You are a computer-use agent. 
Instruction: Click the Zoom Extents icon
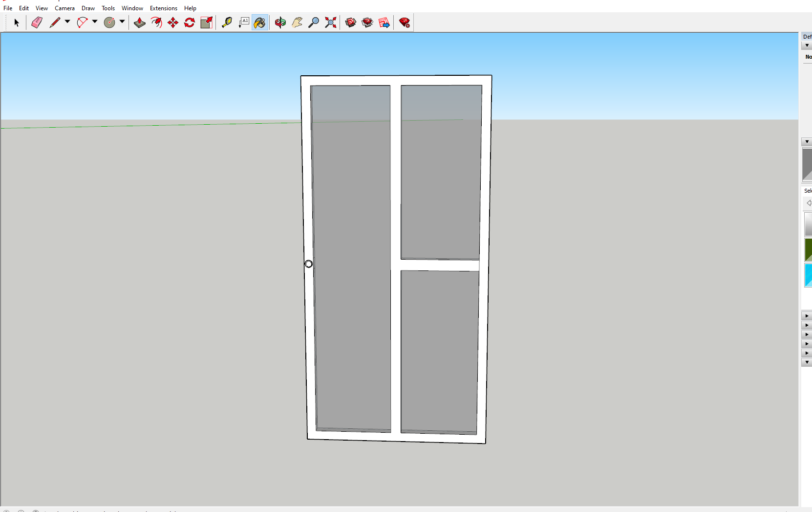[331, 22]
